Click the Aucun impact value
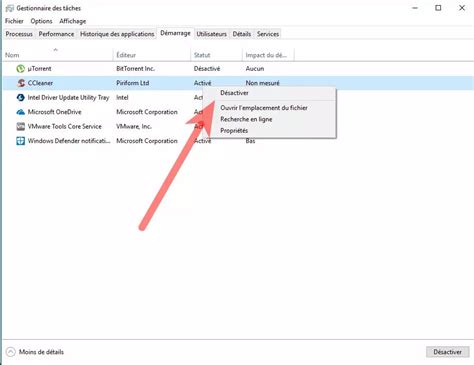Screen dimensions: 474x365 pyautogui.click(x=255, y=69)
